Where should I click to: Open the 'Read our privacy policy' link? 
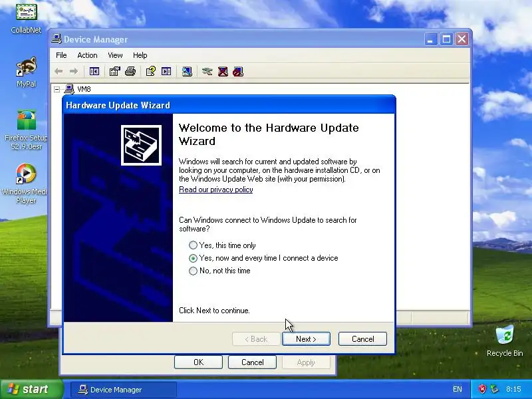coord(215,190)
